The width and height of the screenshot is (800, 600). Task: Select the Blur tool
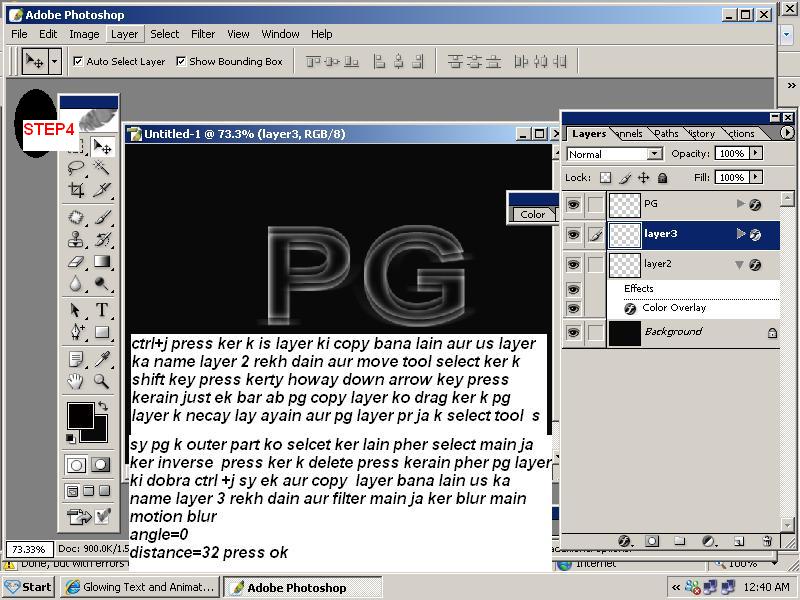pos(76,284)
